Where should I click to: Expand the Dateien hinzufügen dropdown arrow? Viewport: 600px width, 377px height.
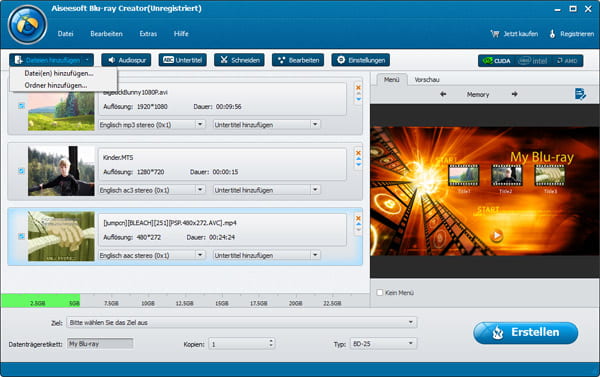(x=87, y=60)
